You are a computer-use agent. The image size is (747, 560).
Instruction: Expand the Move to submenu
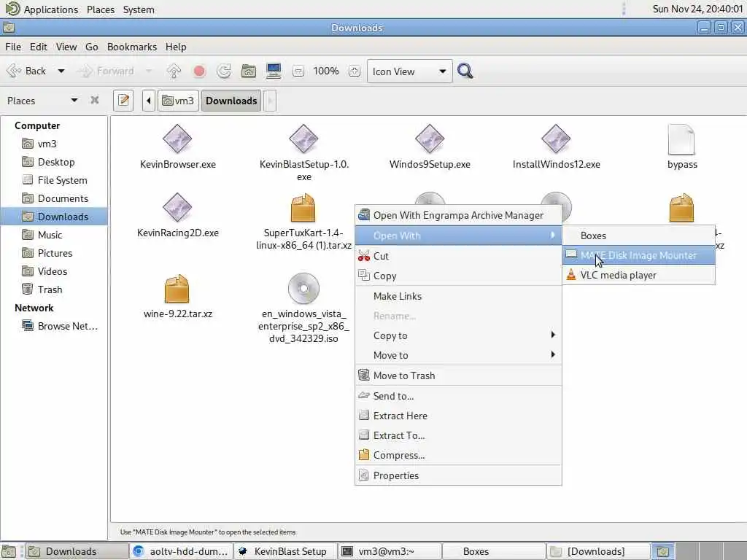pos(458,355)
